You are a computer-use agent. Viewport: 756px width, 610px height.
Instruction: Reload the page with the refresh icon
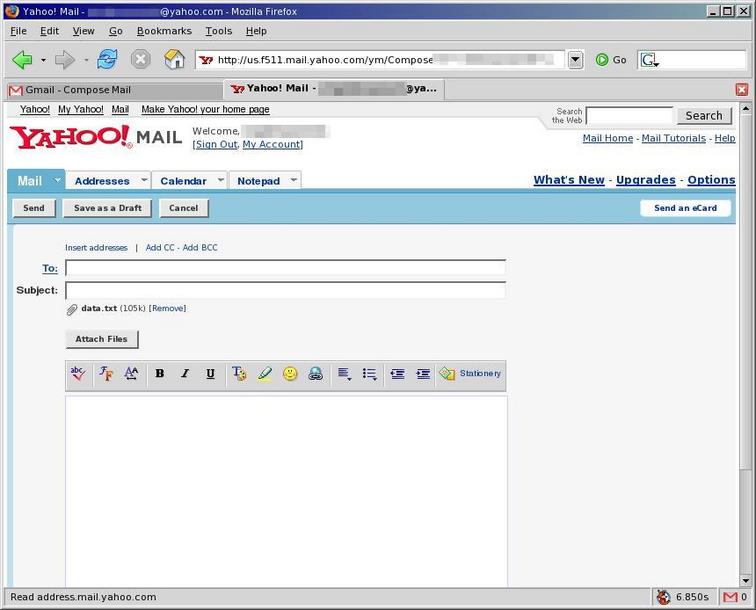107,60
